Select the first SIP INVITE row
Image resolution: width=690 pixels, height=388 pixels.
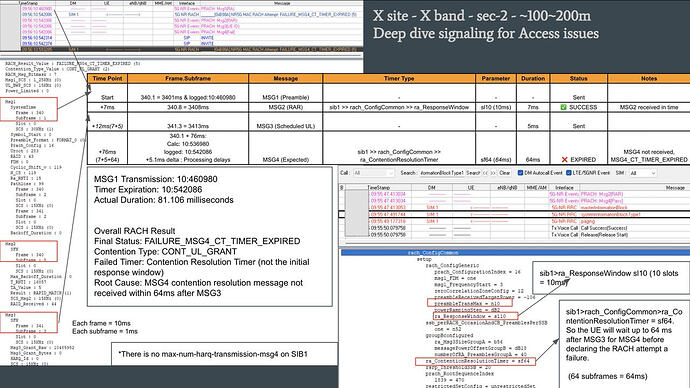tap(191, 38)
